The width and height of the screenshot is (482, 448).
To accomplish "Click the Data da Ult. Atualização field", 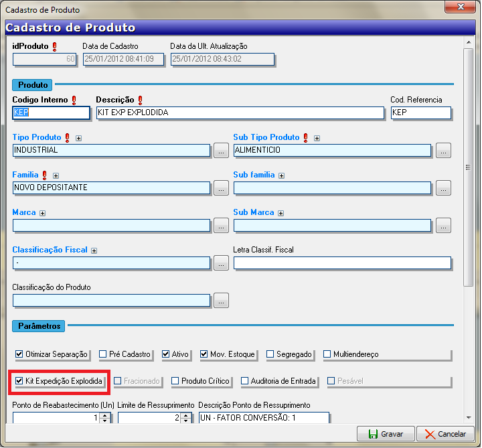I will click(222, 60).
